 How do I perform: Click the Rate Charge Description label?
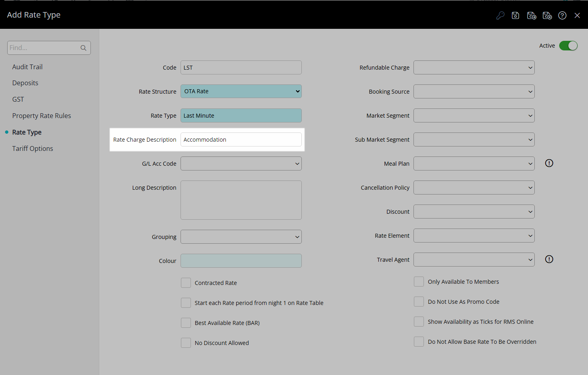coord(144,140)
